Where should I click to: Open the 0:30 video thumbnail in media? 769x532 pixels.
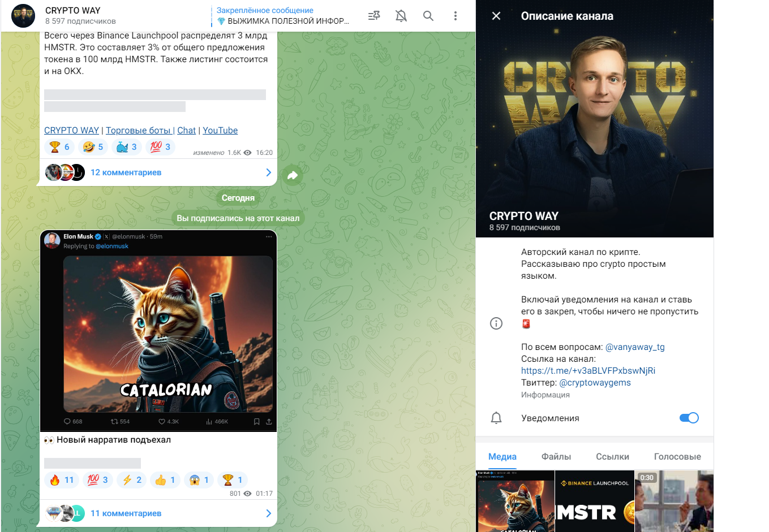[x=674, y=501]
